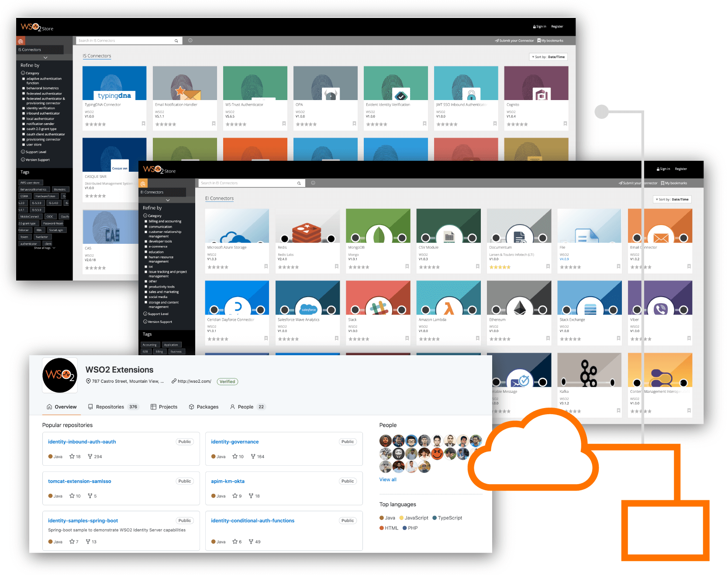
Task: Rate the OPA connector stars
Action: [306, 125]
